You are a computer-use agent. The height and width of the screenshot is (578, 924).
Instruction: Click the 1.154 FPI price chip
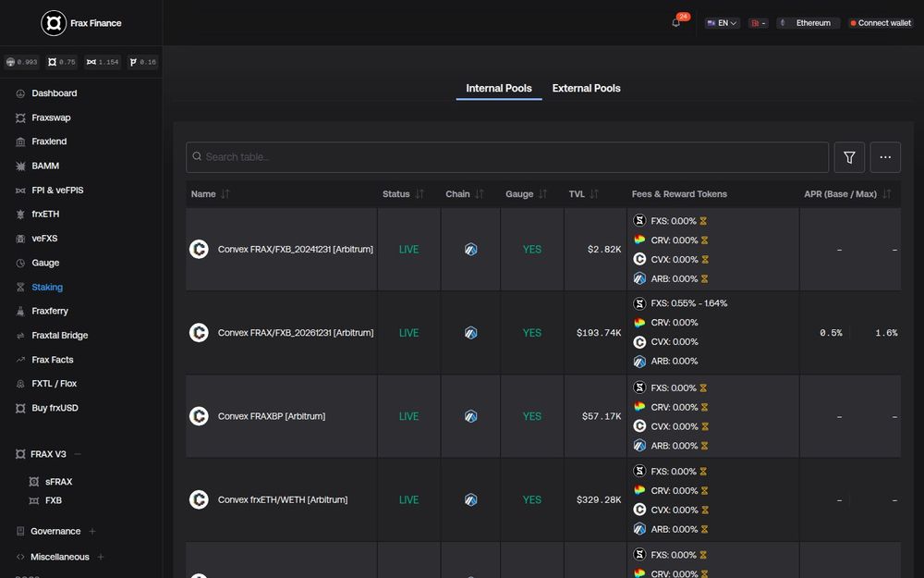103,62
